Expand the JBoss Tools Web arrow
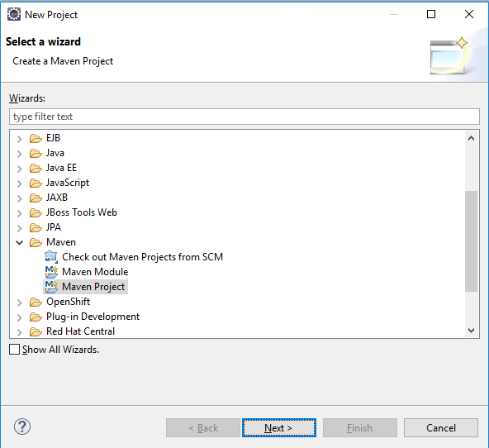The image size is (489, 448). coord(19,213)
